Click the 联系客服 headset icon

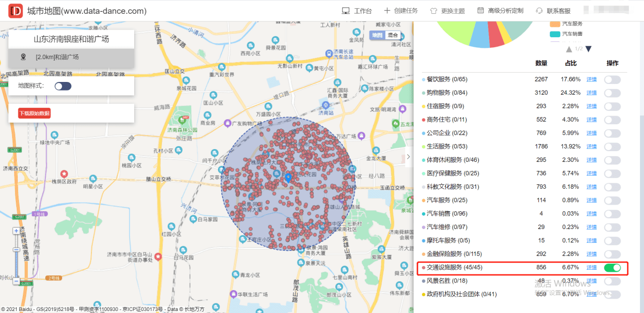(539, 11)
